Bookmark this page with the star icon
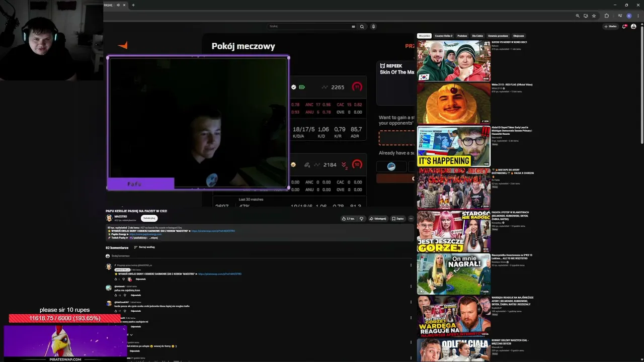 click(x=594, y=16)
